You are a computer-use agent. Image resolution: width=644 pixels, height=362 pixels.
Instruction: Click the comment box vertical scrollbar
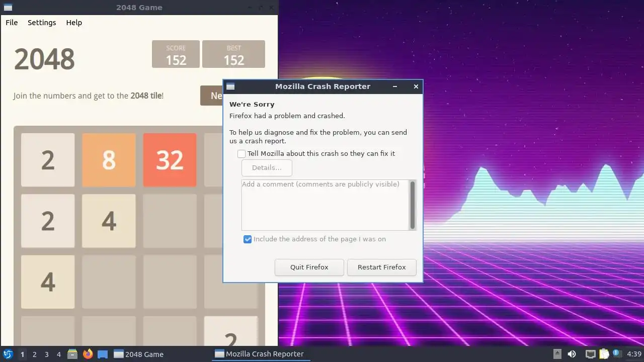tap(413, 205)
